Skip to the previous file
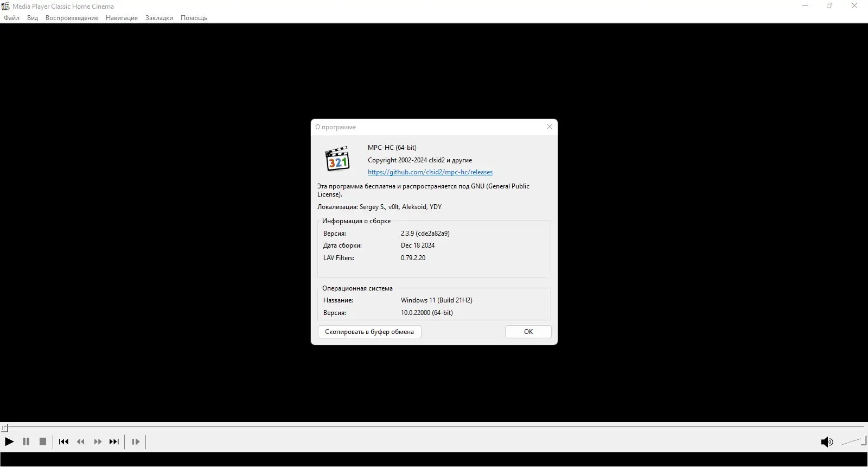Viewport: 868px width, 467px height. click(x=63, y=442)
